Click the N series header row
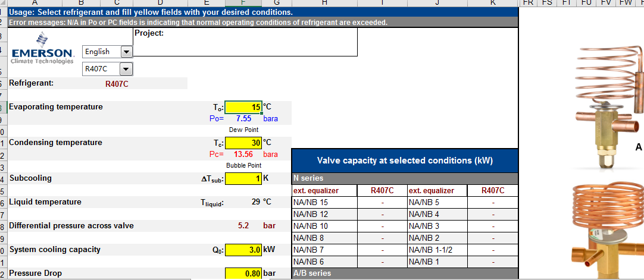644x280 pixels. point(405,179)
